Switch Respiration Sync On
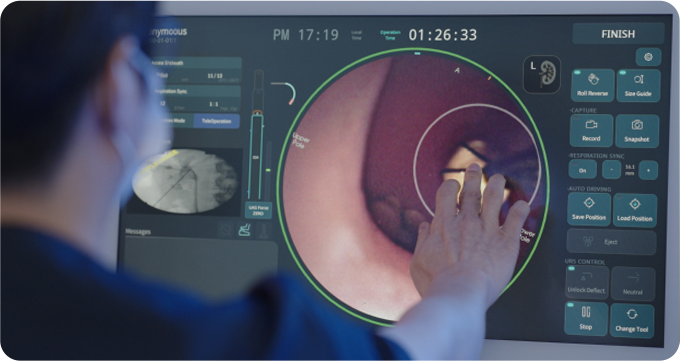680x361 pixels. coord(582,170)
